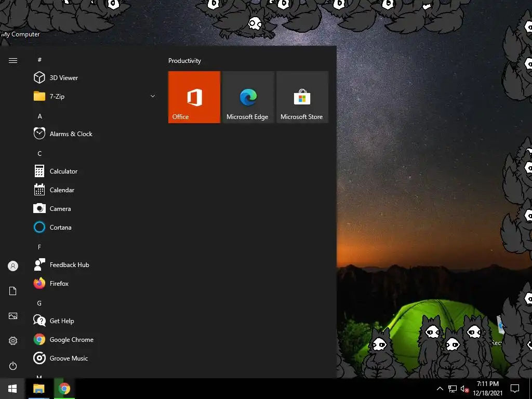Open the 7-Zip folder entry
This screenshot has height=399, width=532.
[x=94, y=96]
